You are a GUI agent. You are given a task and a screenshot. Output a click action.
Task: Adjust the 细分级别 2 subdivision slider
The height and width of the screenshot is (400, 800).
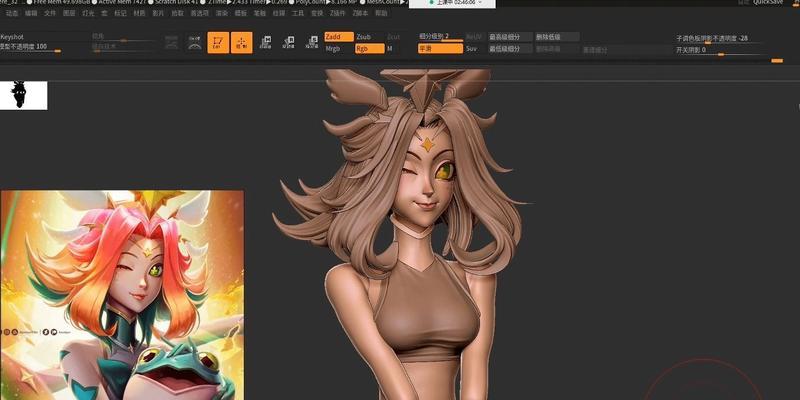pyautogui.click(x=440, y=37)
